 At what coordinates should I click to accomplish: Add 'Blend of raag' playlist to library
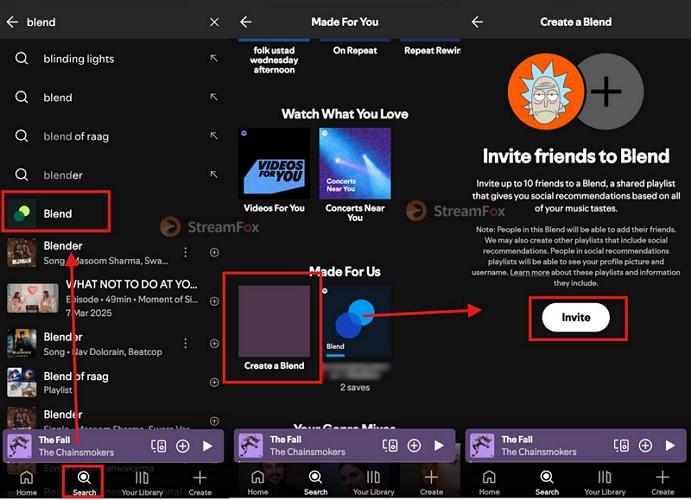(215, 382)
